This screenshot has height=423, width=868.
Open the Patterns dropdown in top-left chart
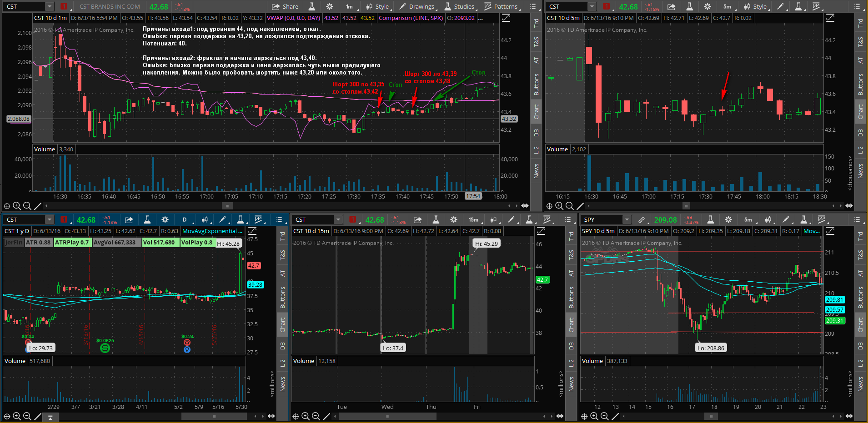tap(502, 6)
